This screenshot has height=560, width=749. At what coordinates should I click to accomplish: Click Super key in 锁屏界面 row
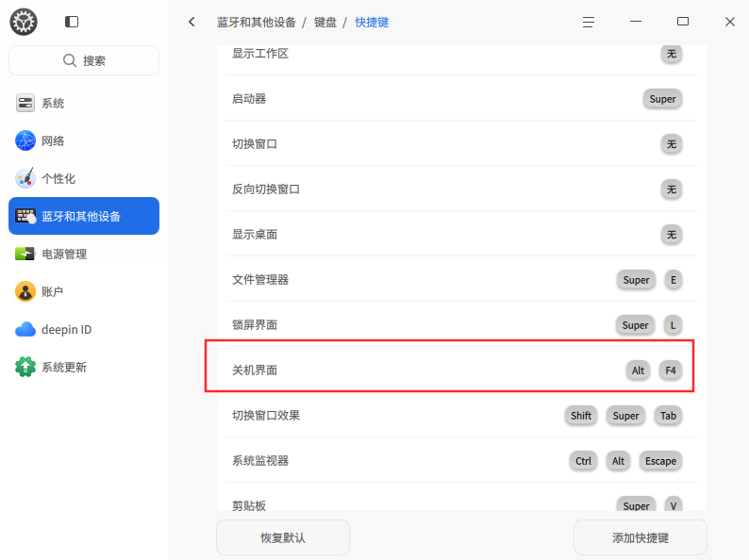pyautogui.click(x=635, y=325)
